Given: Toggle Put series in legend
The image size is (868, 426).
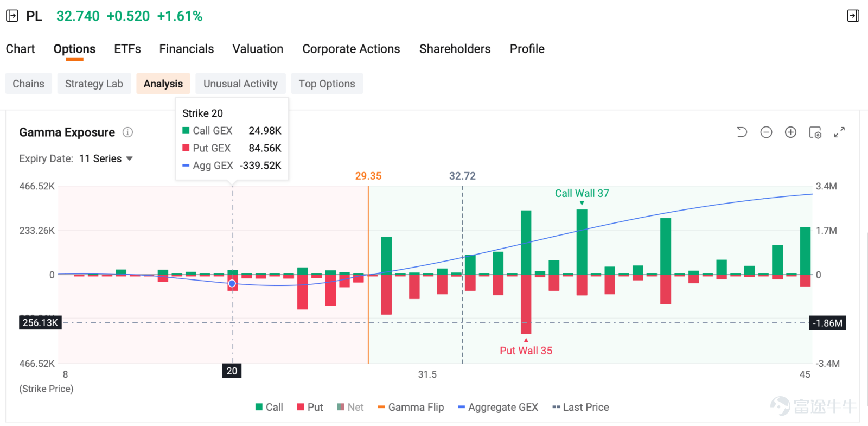Looking at the screenshot, I should (310, 407).
